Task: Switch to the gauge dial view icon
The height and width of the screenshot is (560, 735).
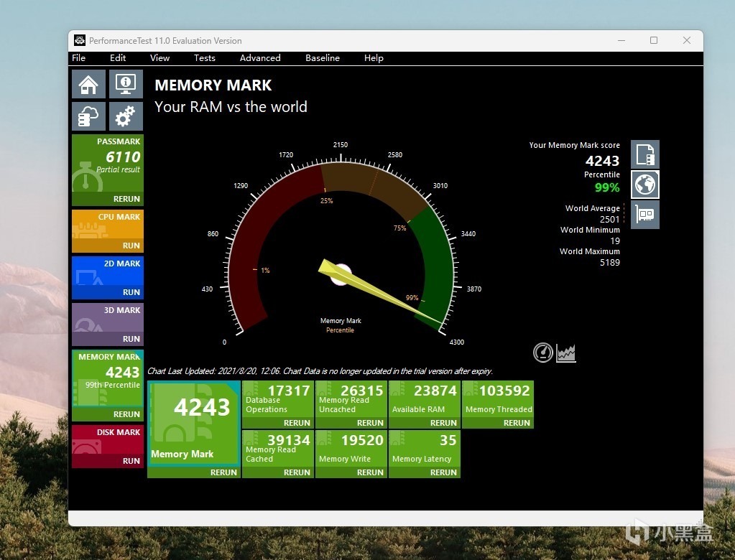Action: 543,353
